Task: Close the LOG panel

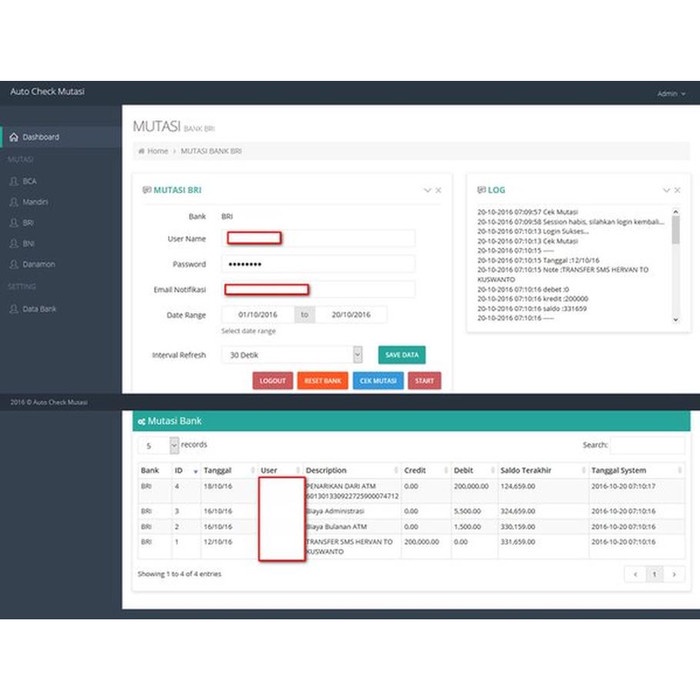Action: [x=677, y=190]
